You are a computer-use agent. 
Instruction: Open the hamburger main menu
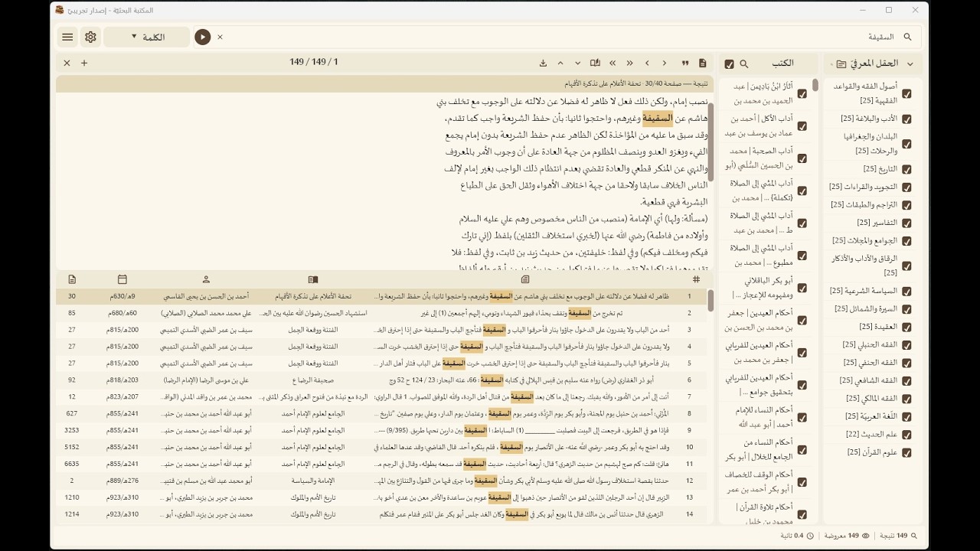[67, 37]
